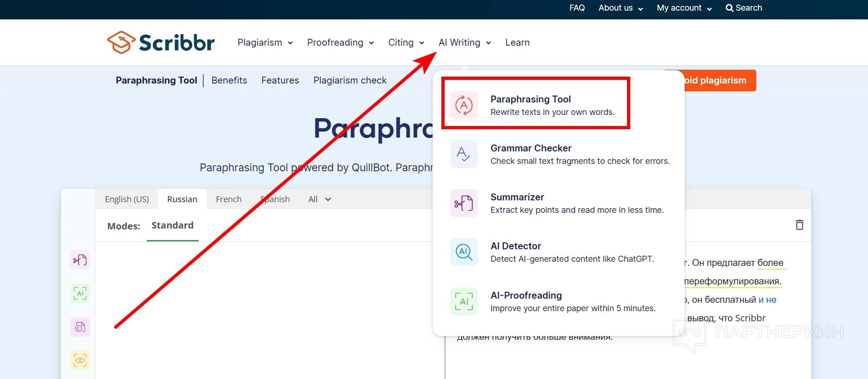The width and height of the screenshot is (868, 379).
Task: Click the Paraphrasing Tool menu icon
Action: [x=464, y=105]
